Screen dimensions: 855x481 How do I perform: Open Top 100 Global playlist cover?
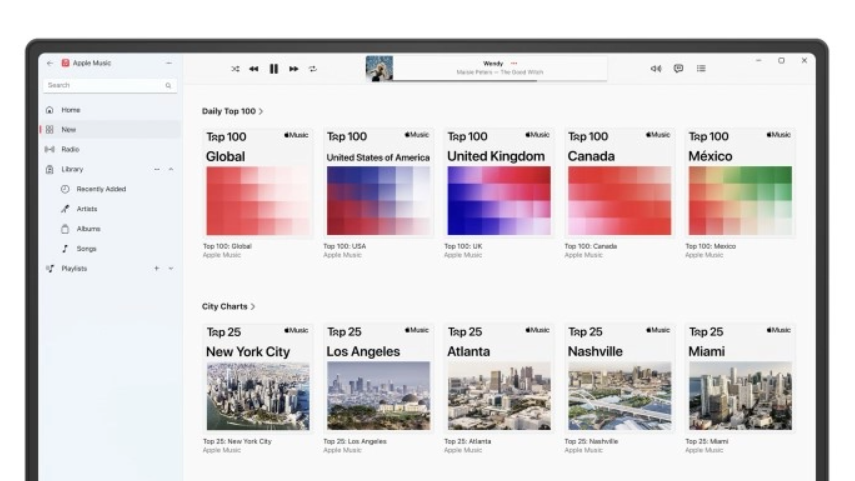tap(258, 183)
